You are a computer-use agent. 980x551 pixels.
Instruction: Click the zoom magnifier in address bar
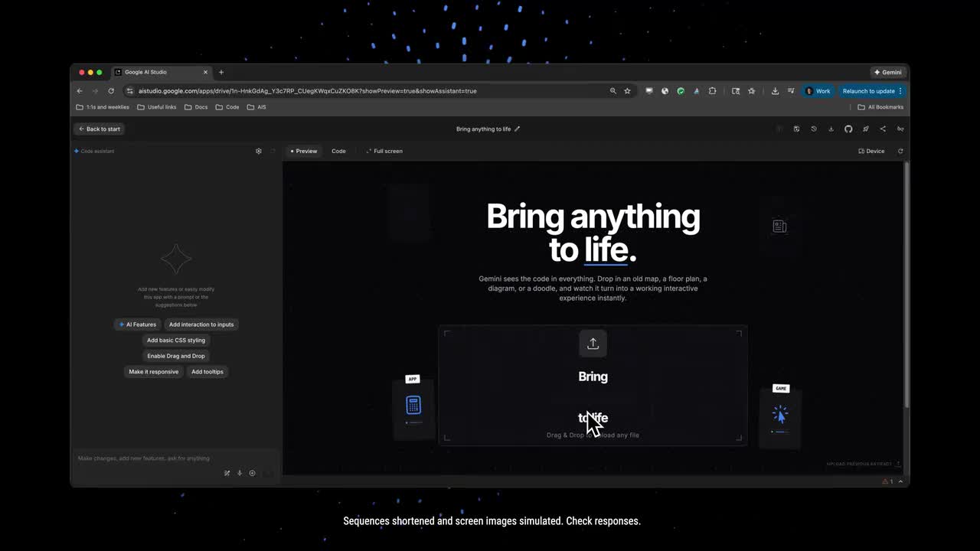612,91
